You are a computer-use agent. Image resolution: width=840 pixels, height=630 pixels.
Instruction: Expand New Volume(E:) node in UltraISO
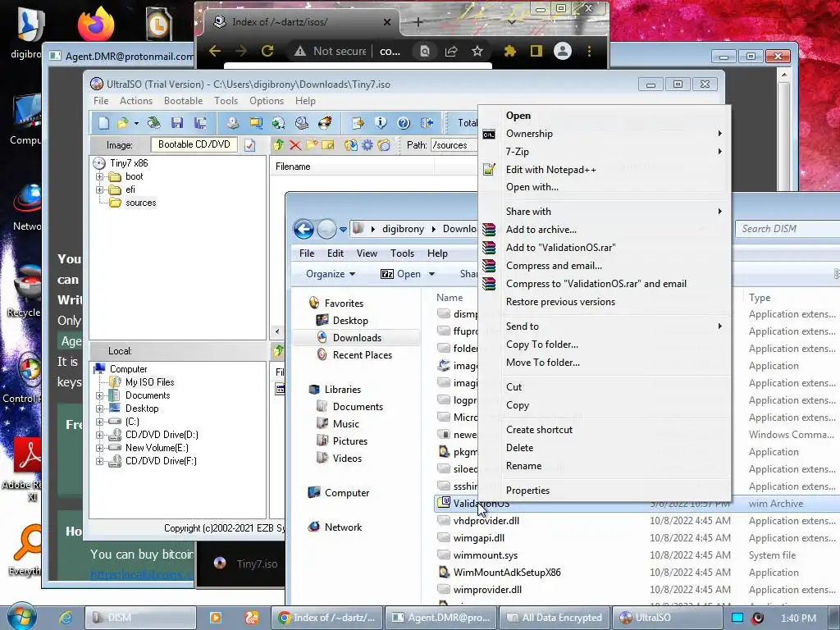pos(99,448)
